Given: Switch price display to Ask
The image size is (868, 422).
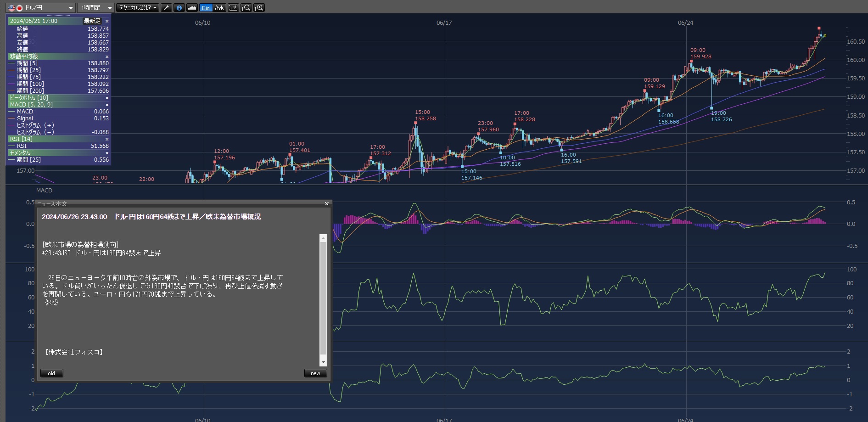Looking at the screenshot, I should (x=219, y=8).
